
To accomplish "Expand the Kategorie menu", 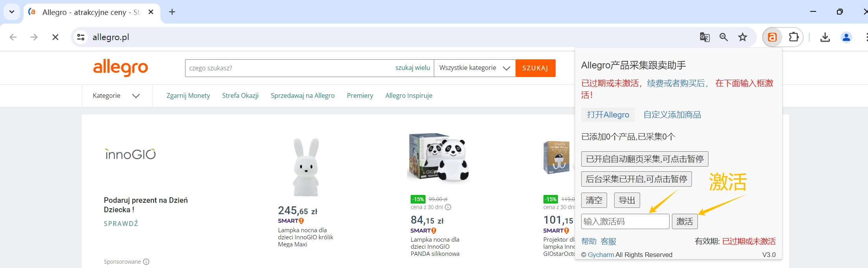I will (117, 95).
